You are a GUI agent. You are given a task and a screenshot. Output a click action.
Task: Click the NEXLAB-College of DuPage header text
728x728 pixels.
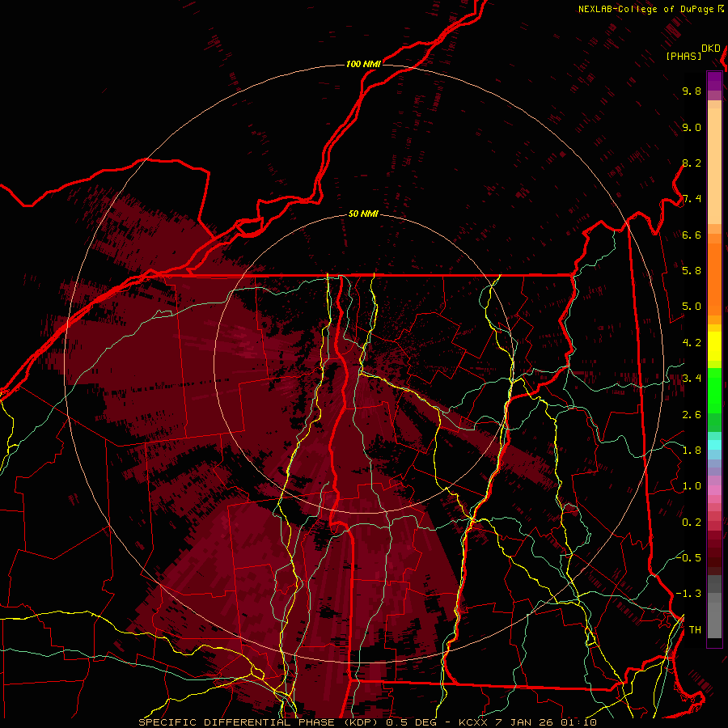point(647,9)
